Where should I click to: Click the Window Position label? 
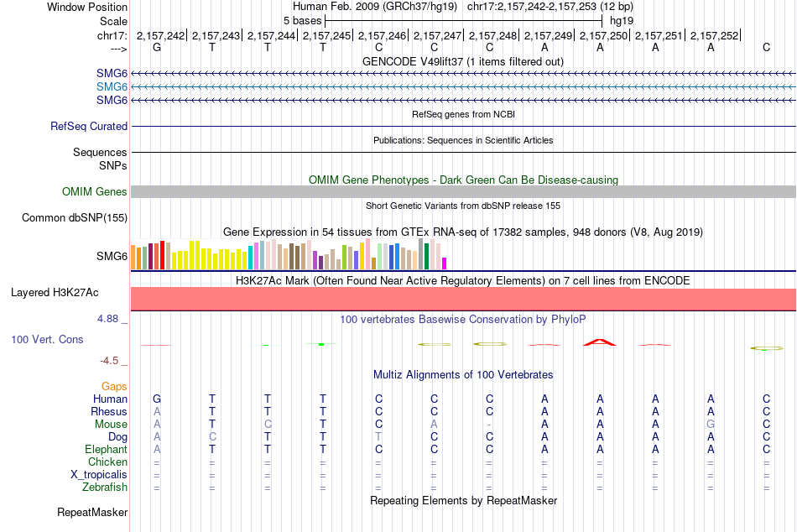[x=87, y=7]
